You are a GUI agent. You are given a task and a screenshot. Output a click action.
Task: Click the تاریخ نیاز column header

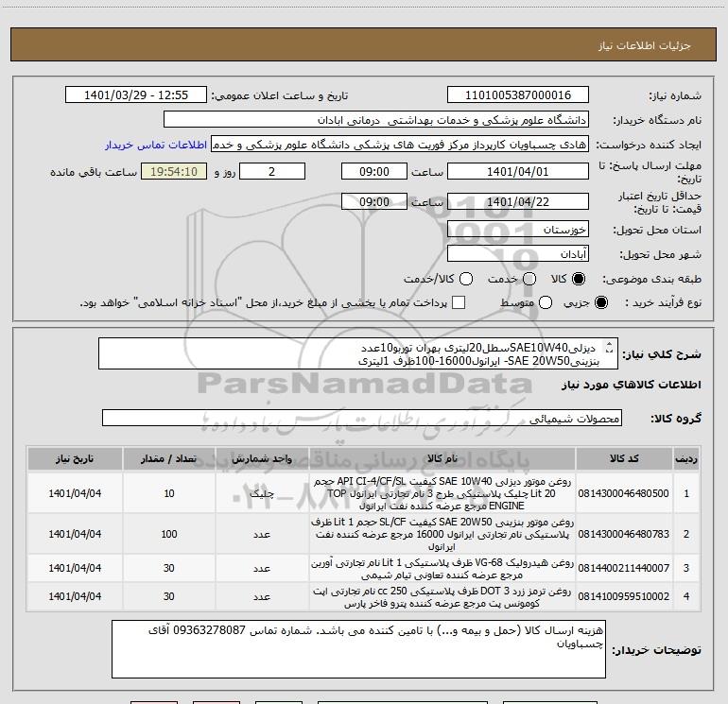click(x=75, y=458)
